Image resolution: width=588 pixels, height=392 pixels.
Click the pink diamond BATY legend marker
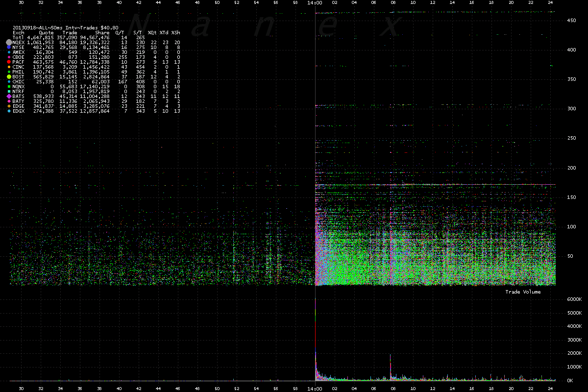point(9,101)
